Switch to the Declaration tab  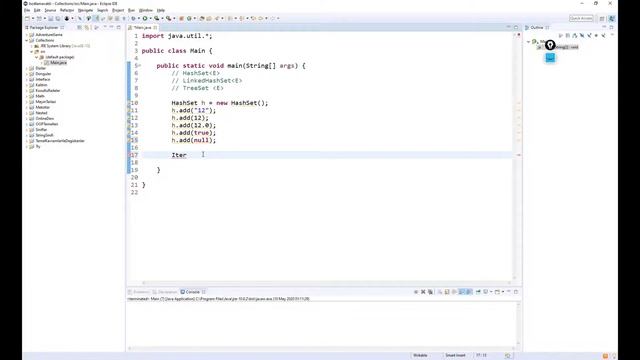(165, 292)
